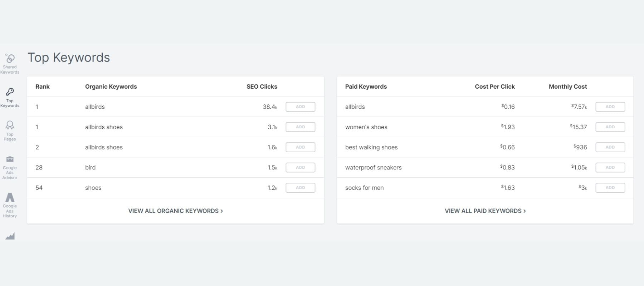Image resolution: width=644 pixels, height=286 pixels.
Task: Select Top Keywords key icon
Action: (x=10, y=92)
